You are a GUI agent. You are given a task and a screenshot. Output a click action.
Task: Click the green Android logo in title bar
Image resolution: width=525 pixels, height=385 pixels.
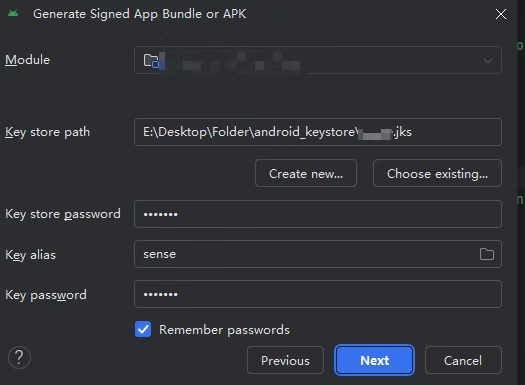click(13, 13)
